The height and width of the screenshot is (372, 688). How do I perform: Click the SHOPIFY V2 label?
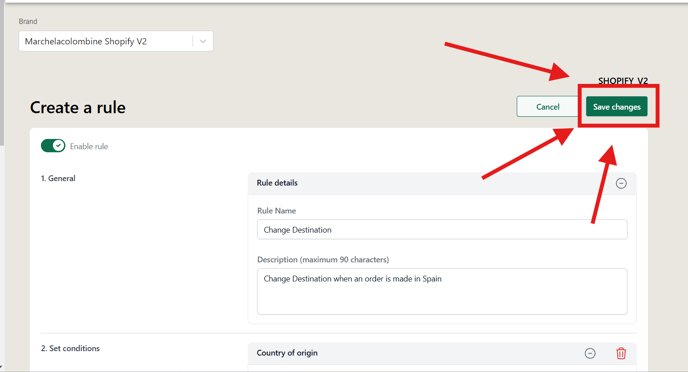tap(623, 81)
